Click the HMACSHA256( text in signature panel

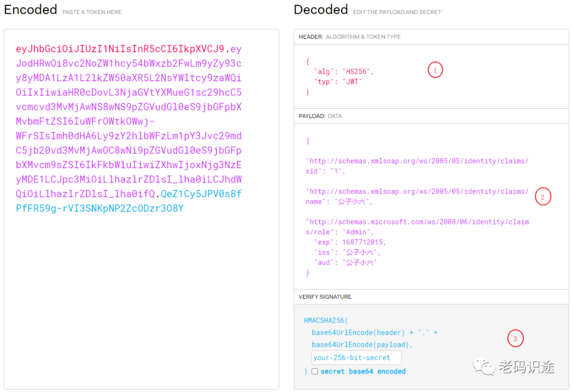pos(326,321)
